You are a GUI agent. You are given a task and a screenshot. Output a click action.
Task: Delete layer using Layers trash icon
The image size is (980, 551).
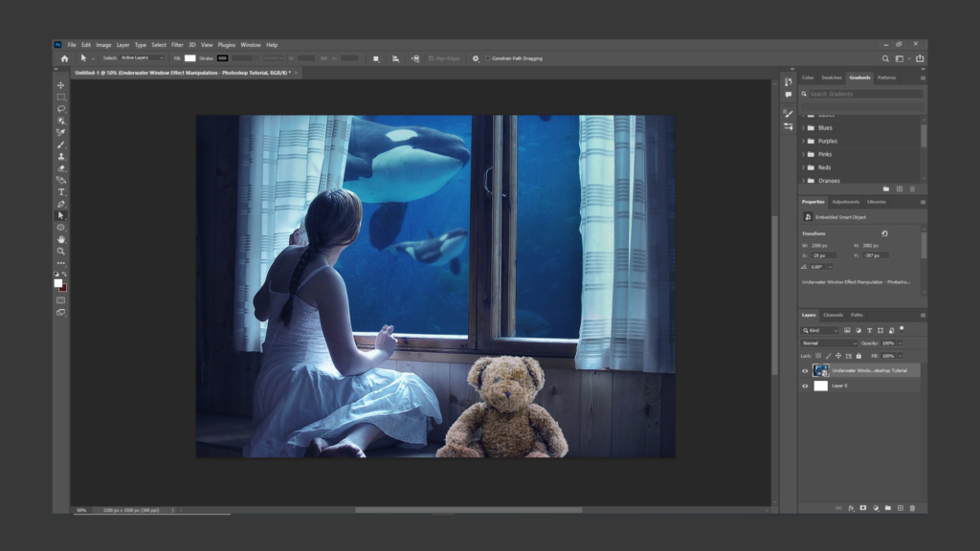pyautogui.click(x=912, y=508)
